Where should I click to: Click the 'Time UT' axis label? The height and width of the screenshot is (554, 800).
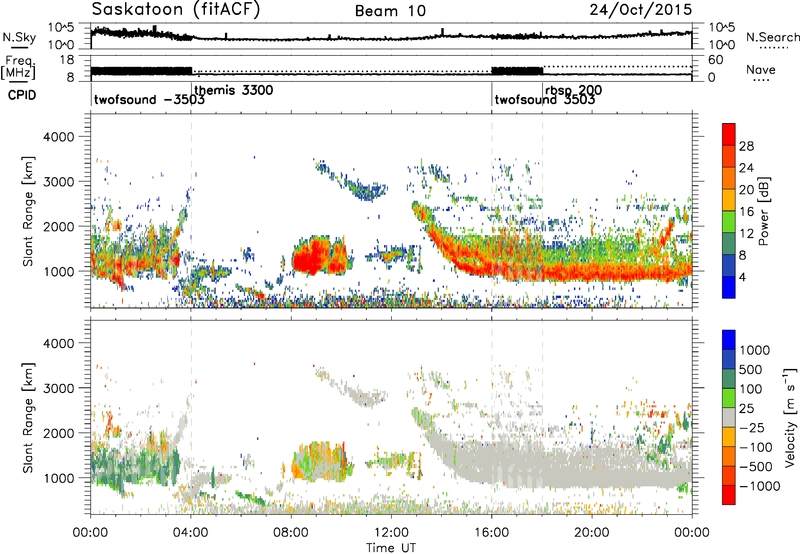(391, 547)
